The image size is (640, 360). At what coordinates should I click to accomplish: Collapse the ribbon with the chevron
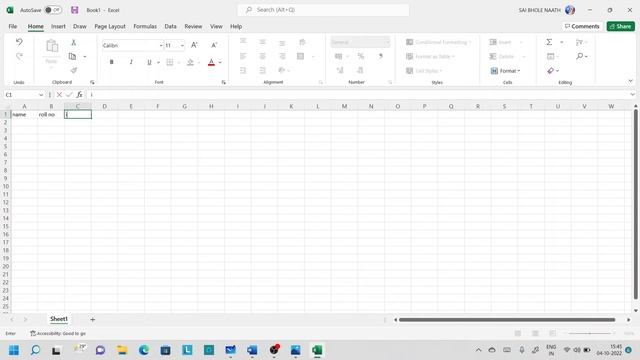(631, 81)
